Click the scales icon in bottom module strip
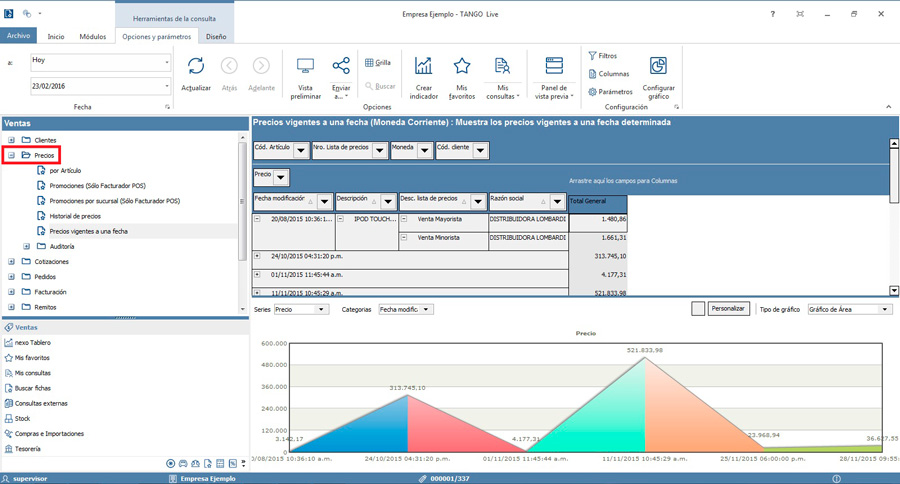The image size is (900, 484). (196, 463)
